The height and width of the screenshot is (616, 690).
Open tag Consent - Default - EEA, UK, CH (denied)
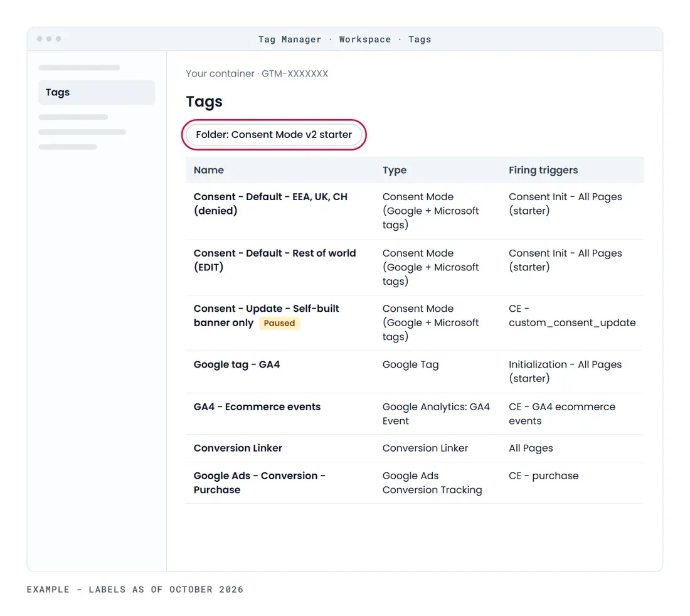[x=270, y=204]
